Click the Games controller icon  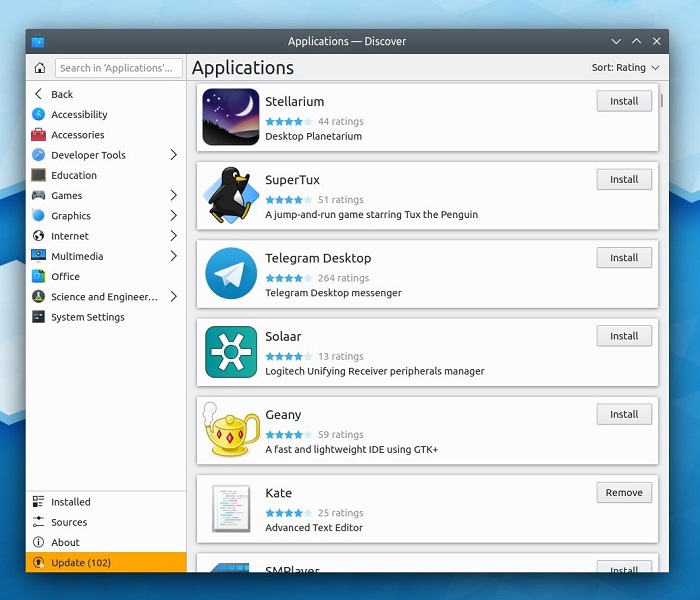(39, 196)
